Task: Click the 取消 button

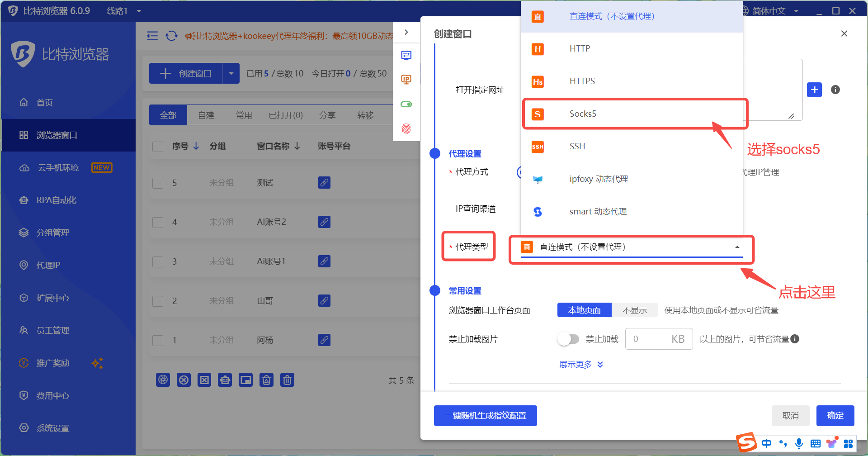Action: 790,416
